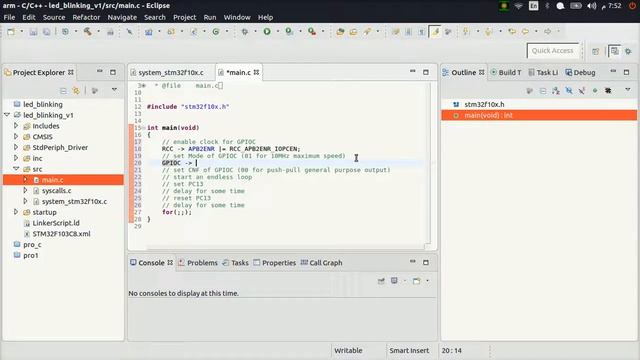Select the led_blinking project
The width and height of the screenshot is (640, 360).
[43, 104]
